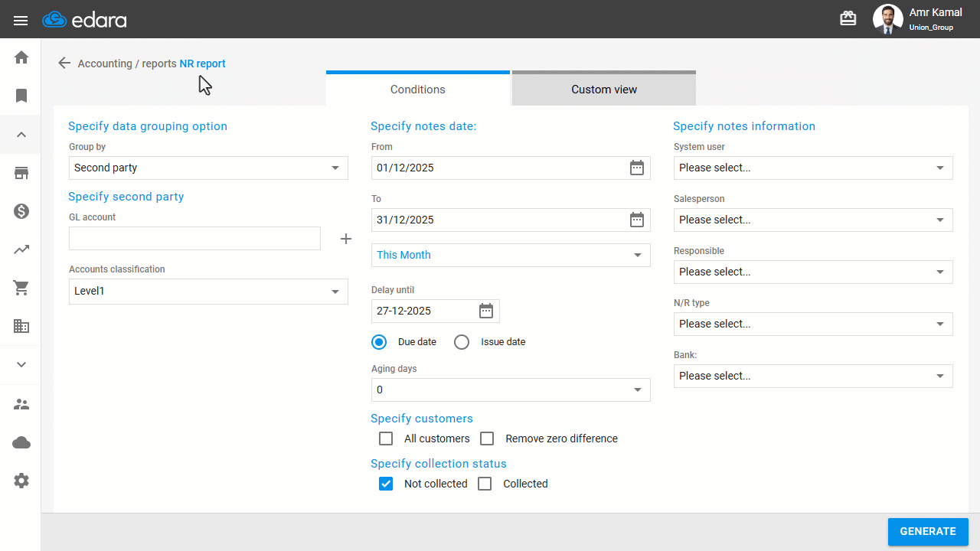Check the All customers checkbox
This screenshot has width=980, height=551.
(x=386, y=439)
